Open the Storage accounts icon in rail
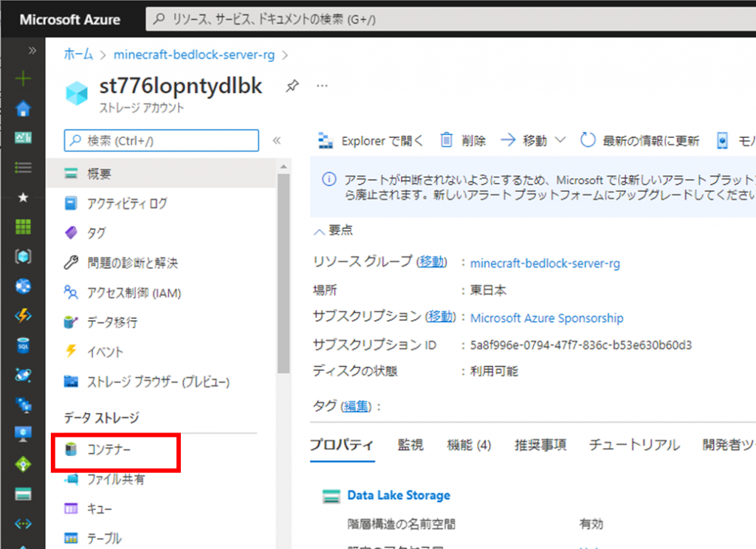 pos(23,494)
